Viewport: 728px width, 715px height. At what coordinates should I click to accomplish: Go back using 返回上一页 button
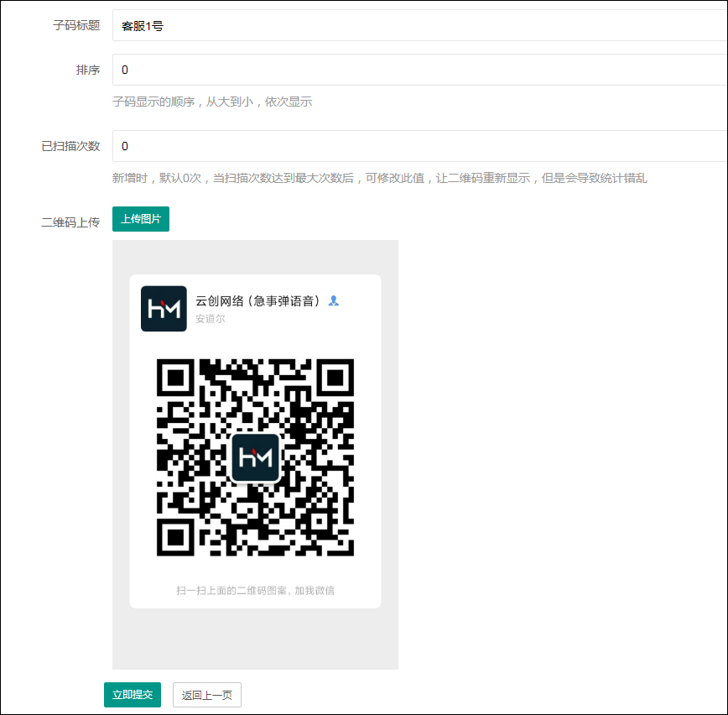(x=207, y=695)
